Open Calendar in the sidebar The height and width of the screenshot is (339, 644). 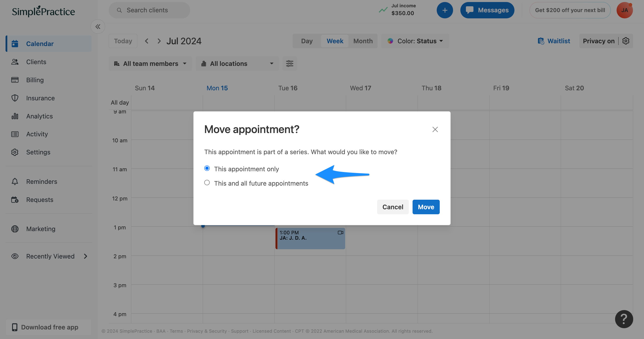click(x=49, y=44)
